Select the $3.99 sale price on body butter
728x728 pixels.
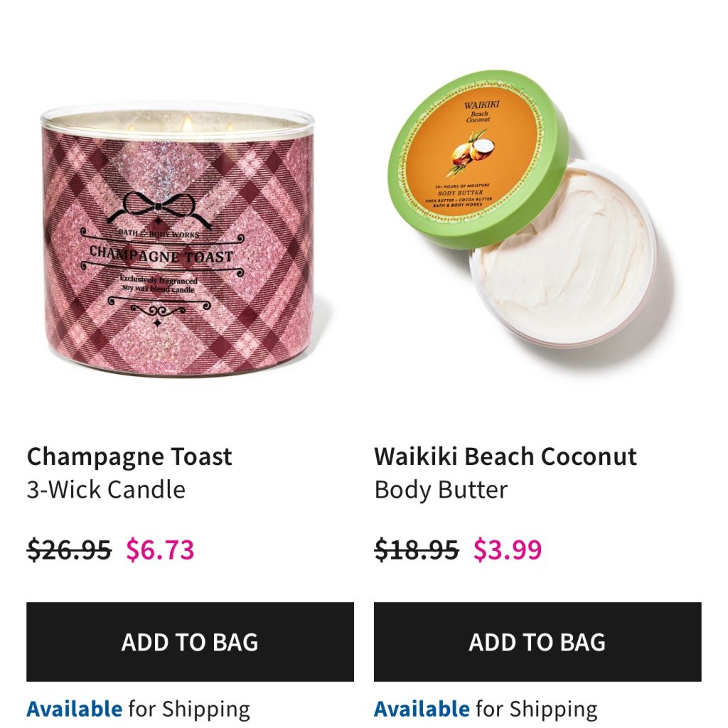click(508, 550)
